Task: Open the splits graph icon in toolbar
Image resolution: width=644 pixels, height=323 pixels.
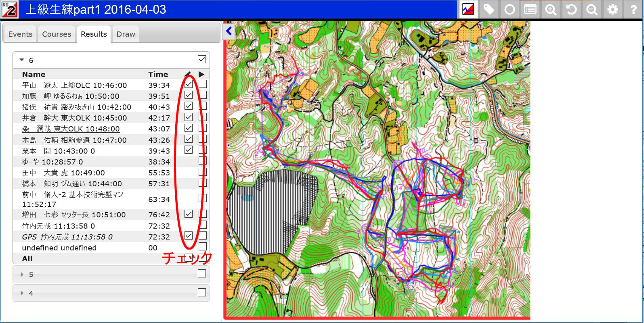Action: [x=468, y=9]
